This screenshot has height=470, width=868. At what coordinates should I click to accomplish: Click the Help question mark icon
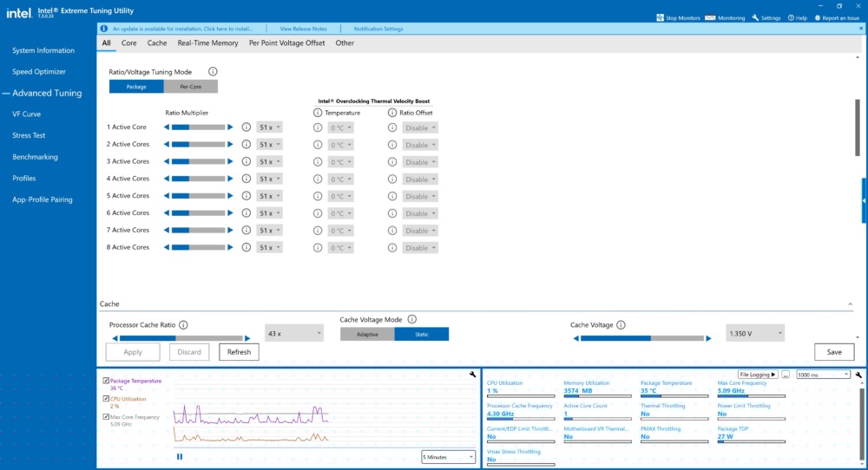coord(791,17)
